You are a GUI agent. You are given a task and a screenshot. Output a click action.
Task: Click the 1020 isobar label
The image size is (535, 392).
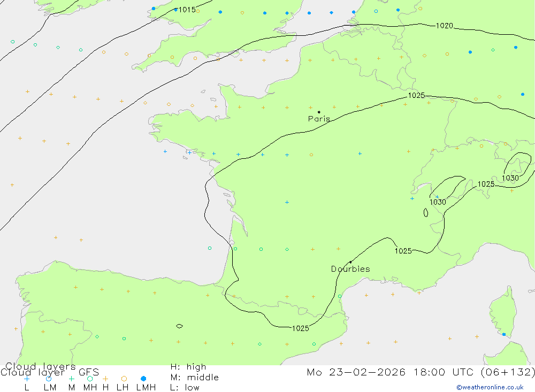[x=445, y=26]
